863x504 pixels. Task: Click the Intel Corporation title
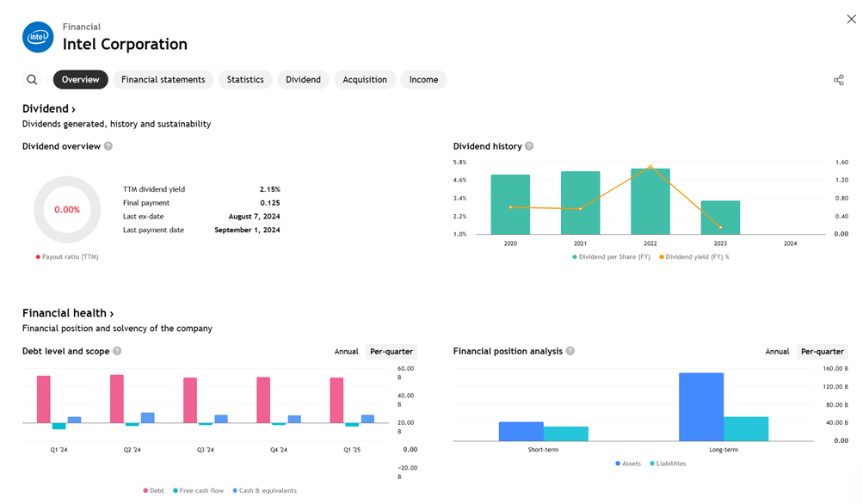point(125,44)
